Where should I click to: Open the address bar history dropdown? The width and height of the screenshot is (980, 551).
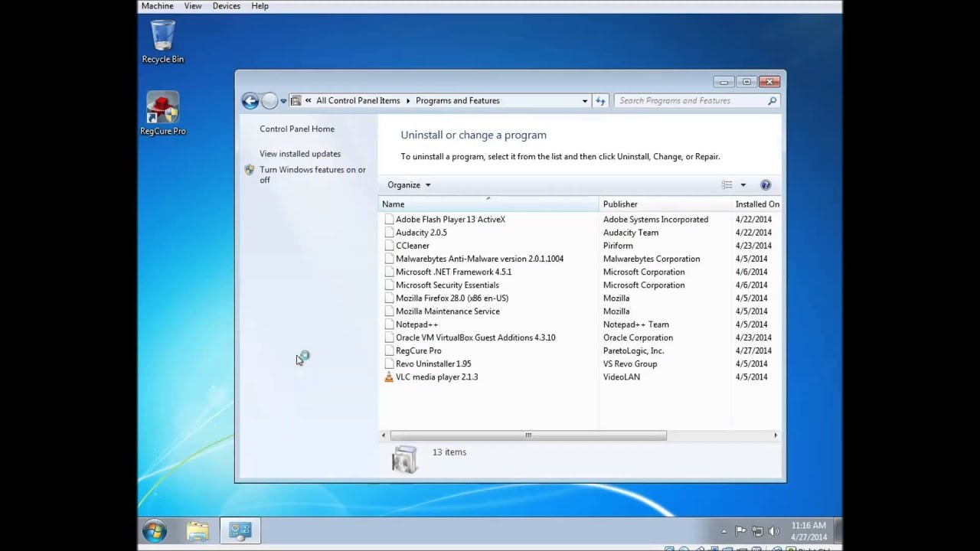(x=585, y=100)
